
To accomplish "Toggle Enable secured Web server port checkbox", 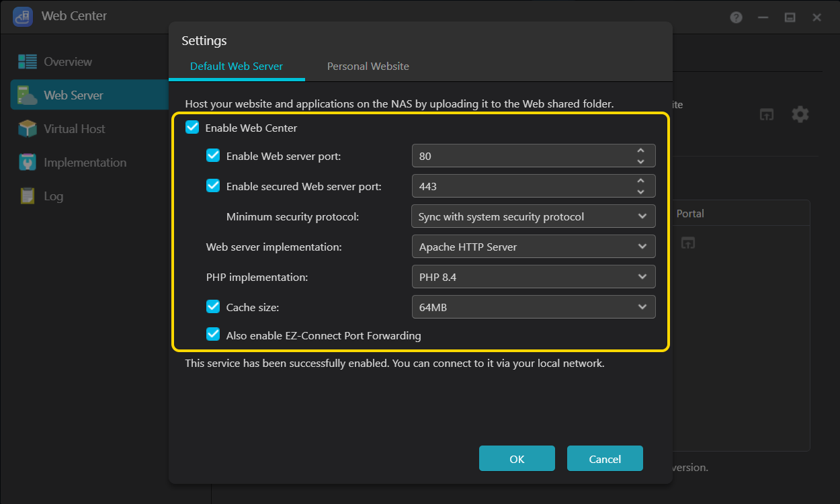I will click(213, 186).
